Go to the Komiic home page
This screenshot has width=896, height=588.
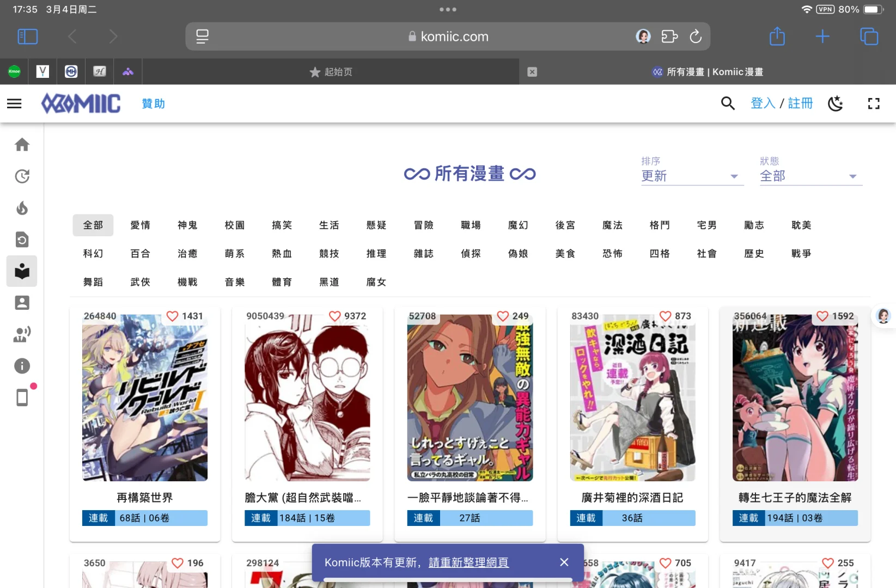click(22, 144)
